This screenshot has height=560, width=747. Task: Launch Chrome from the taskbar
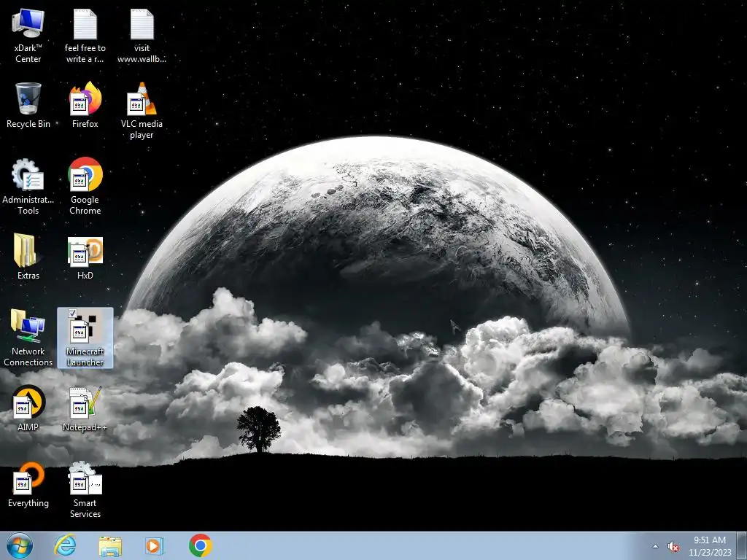201,545
